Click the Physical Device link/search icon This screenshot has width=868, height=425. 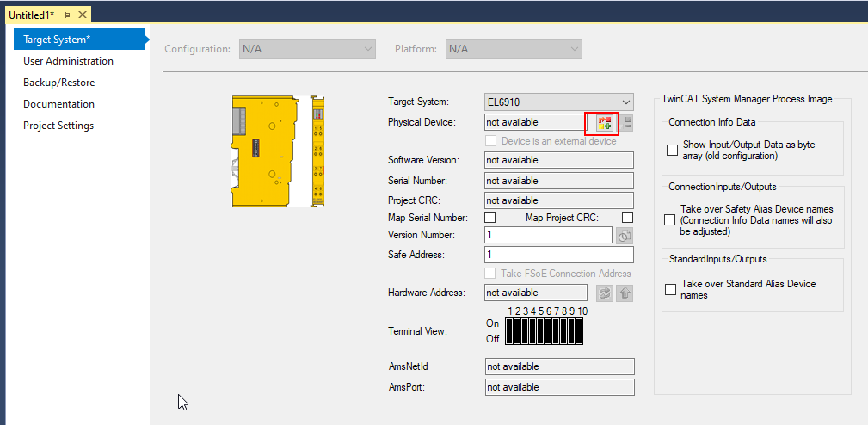pyautogui.click(x=604, y=123)
